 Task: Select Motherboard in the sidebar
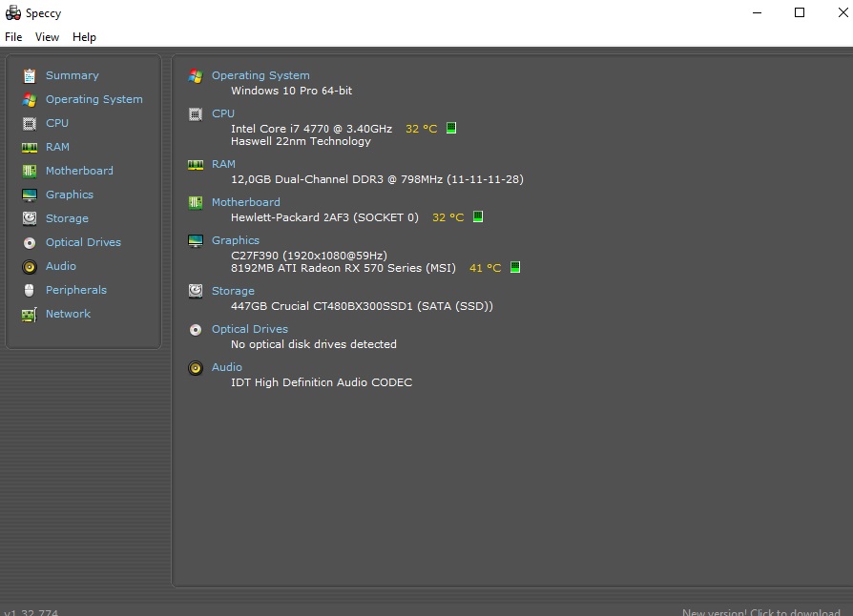point(79,172)
